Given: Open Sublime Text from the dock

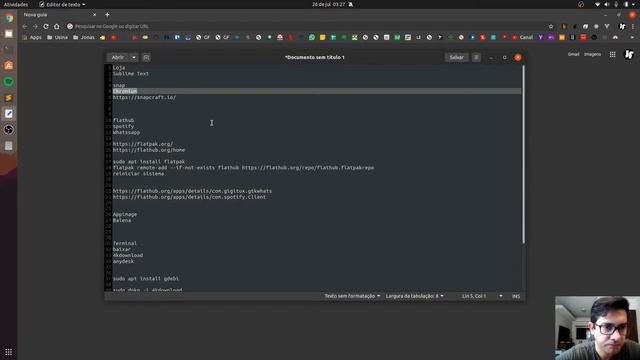Looking at the screenshot, I should 9,98.
